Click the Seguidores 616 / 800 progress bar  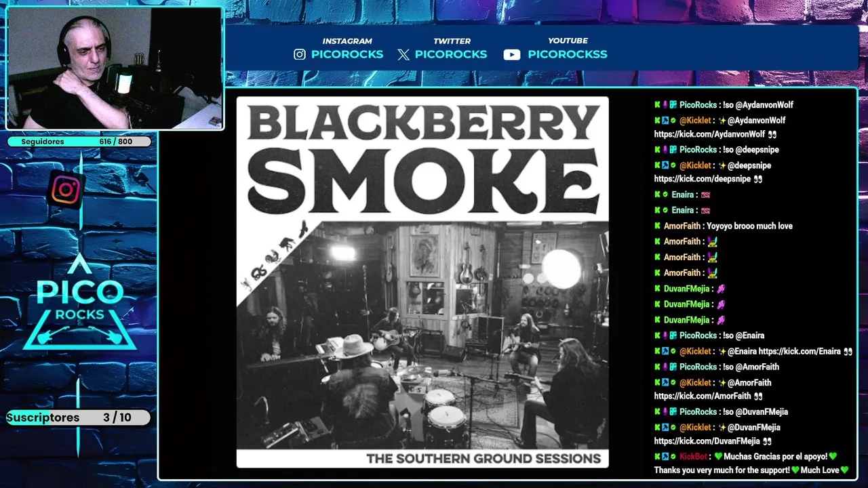(79, 142)
